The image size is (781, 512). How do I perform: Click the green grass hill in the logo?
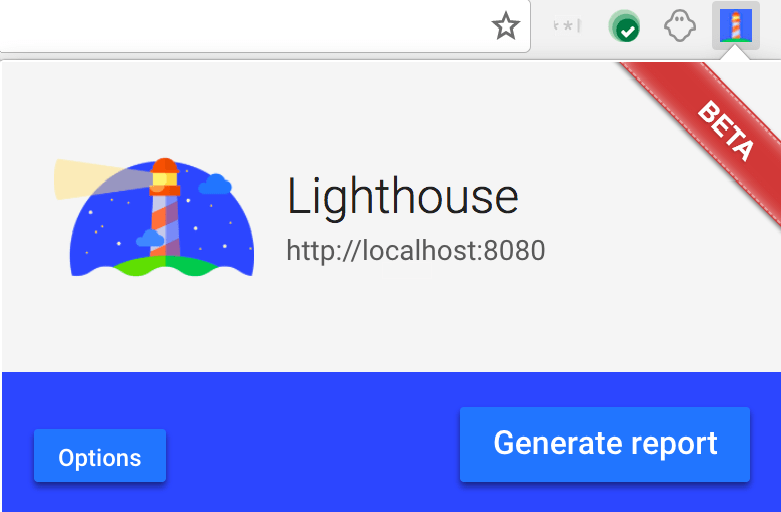click(x=164, y=265)
